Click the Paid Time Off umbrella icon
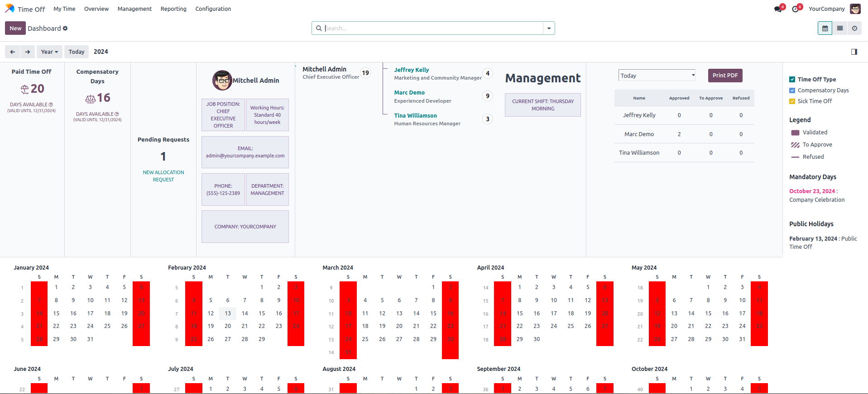The width and height of the screenshot is (868, 394). [24, 89]
